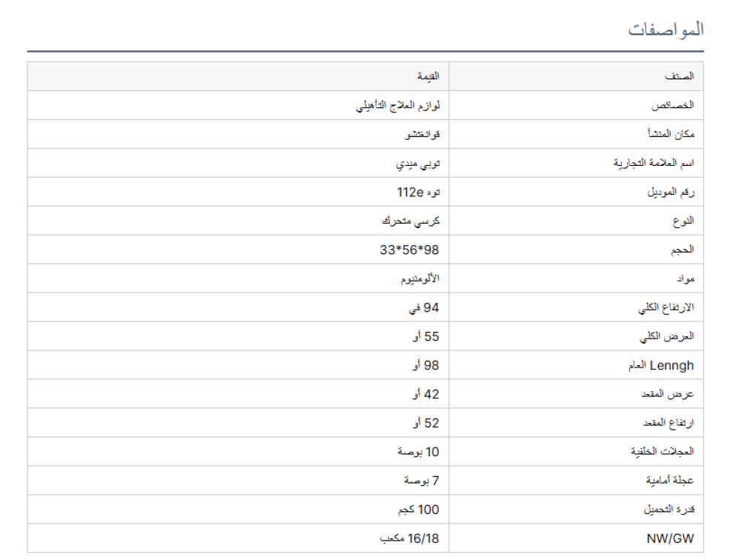Click the لوازم العلاج التأهيلي value

tap(398, 105)
